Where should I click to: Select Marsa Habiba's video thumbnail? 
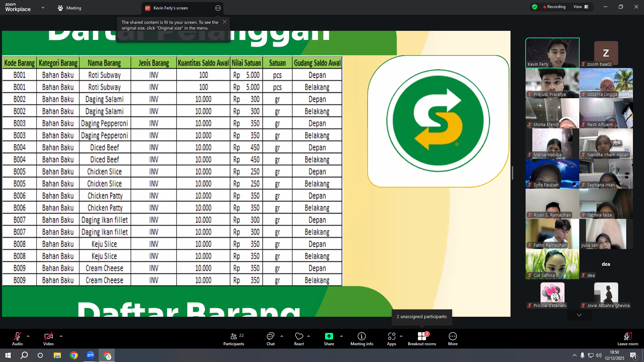click(x=552, y=143)
